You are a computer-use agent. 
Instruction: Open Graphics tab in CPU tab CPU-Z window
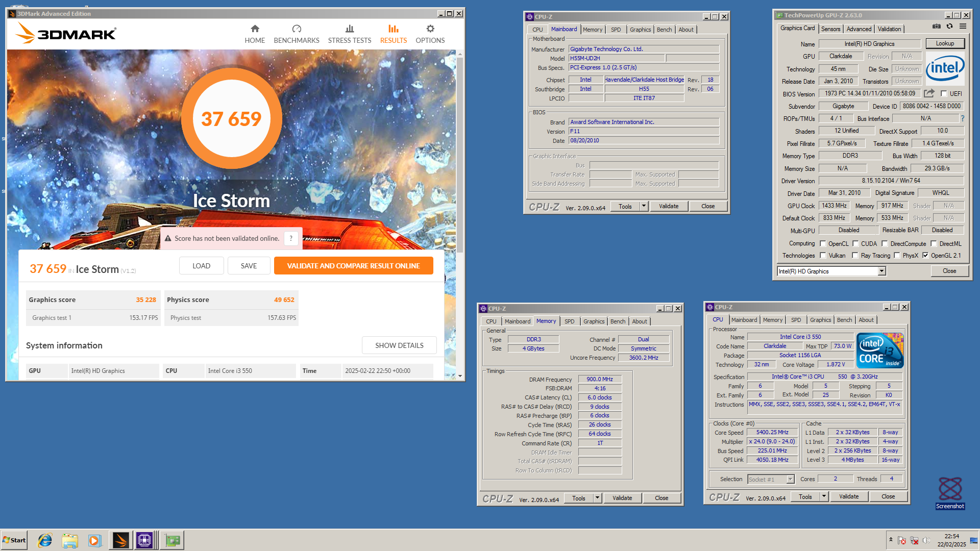(820, 320)
